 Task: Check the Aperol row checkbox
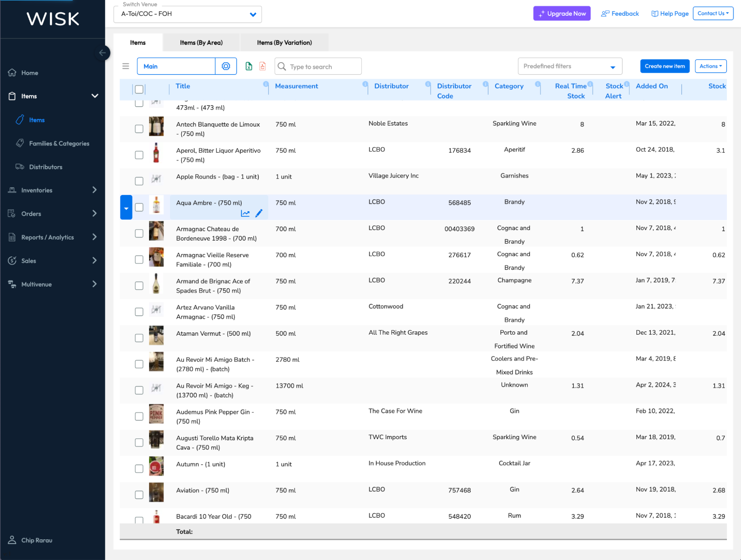pos(139,155)
